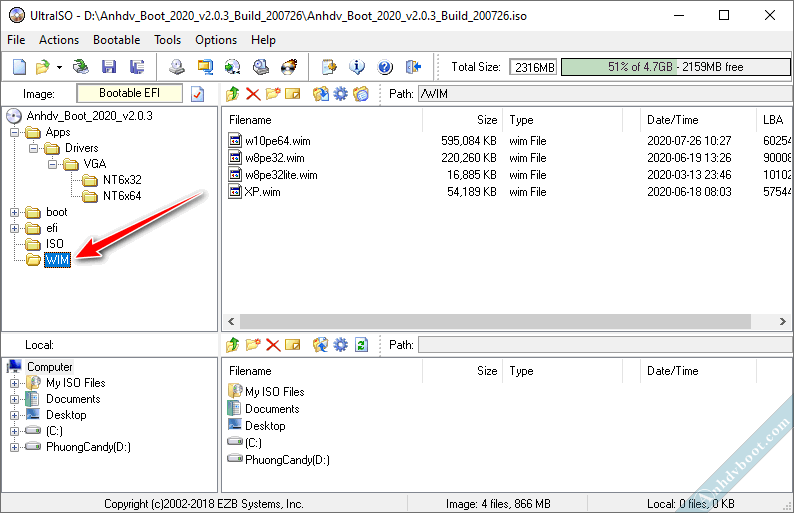Click the Up folder icon in Local toolbar
Viewport: 794px width, 513px height.
click(x=232, y=345)
